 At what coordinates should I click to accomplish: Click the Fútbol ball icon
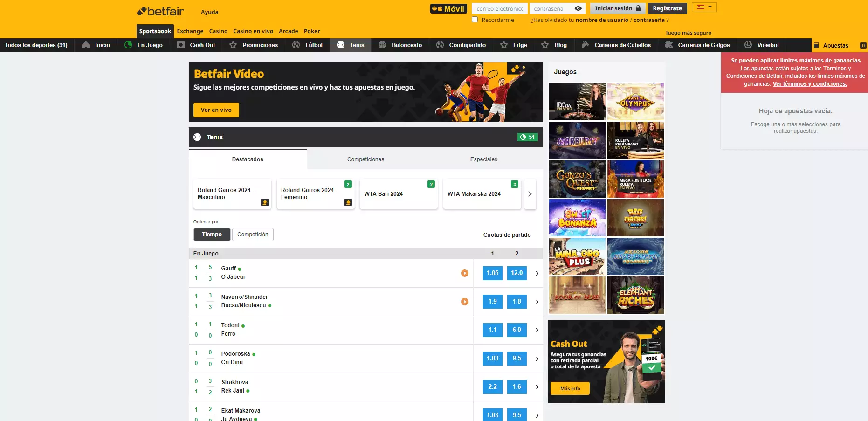296,45
